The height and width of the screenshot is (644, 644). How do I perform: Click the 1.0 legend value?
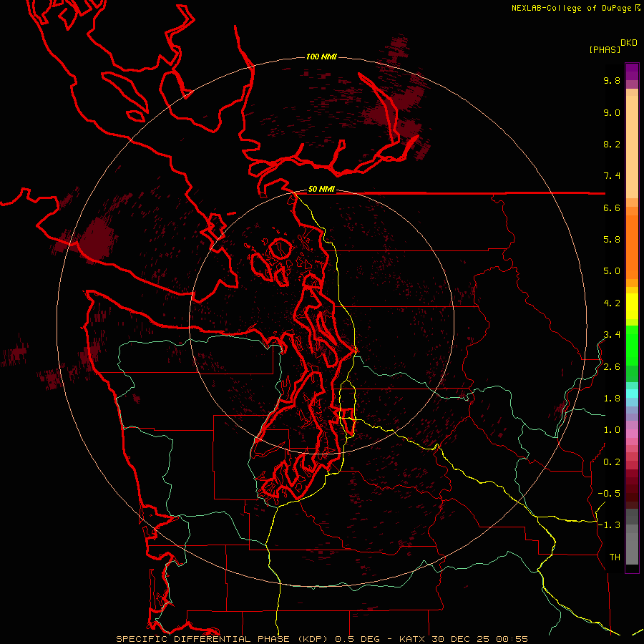click(x=612, y=430)
